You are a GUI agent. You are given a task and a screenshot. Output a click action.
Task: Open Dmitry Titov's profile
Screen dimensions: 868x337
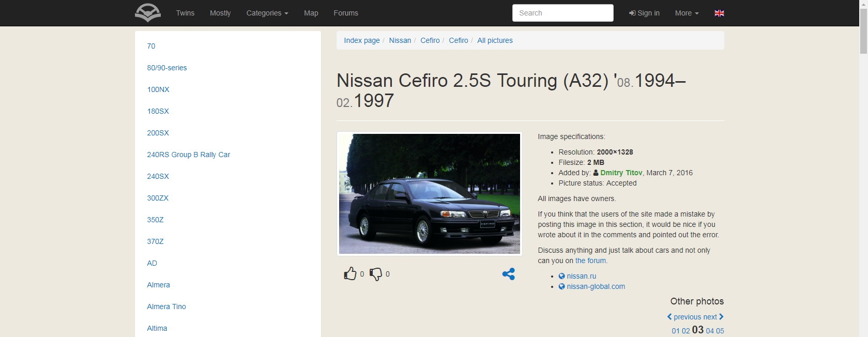[621, 173]
